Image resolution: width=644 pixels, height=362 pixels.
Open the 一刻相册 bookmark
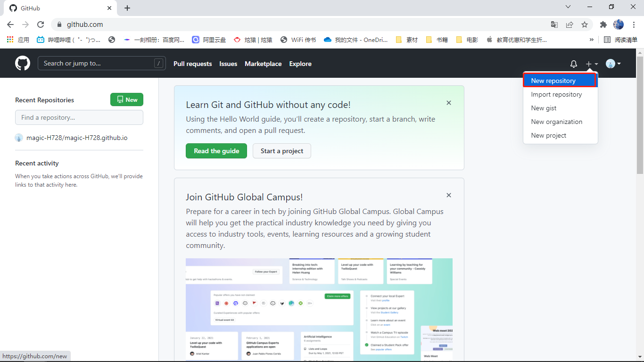pos(154,40)
